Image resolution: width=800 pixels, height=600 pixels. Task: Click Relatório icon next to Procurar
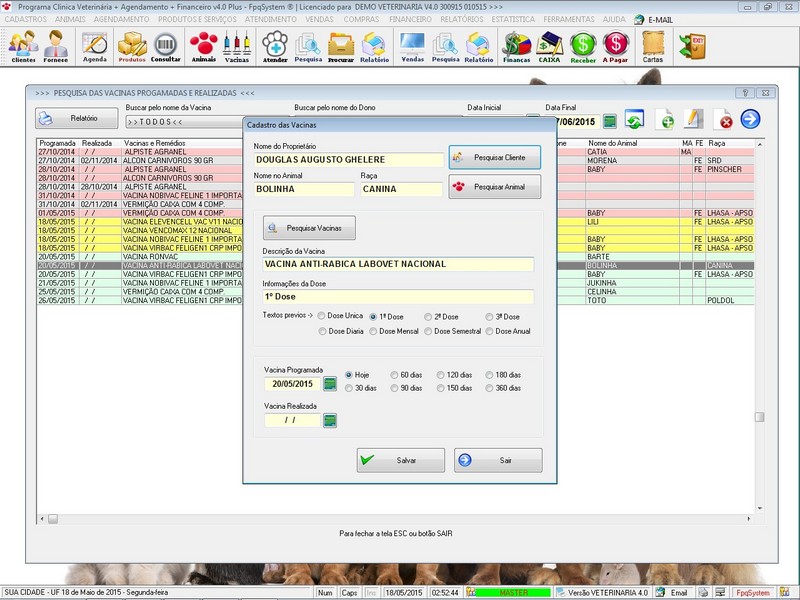click(x=374, y=46)
